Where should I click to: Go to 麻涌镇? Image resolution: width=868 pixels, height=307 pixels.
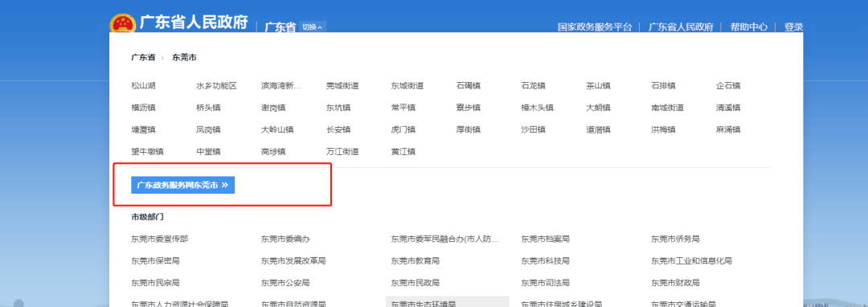click(x=728, y=130)
